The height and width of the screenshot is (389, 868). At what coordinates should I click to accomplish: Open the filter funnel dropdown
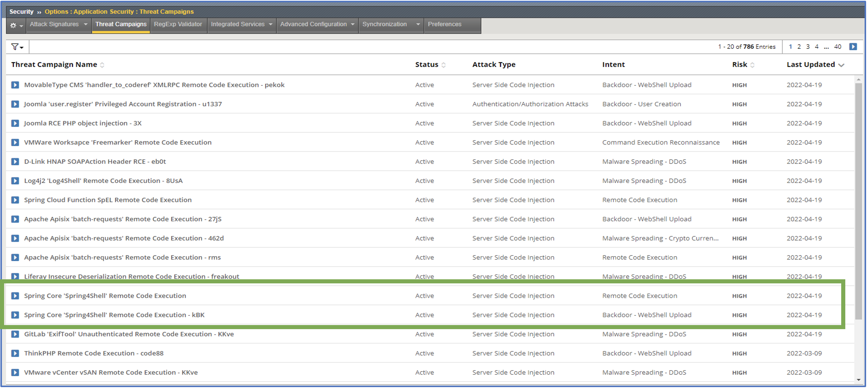[17, 47]
